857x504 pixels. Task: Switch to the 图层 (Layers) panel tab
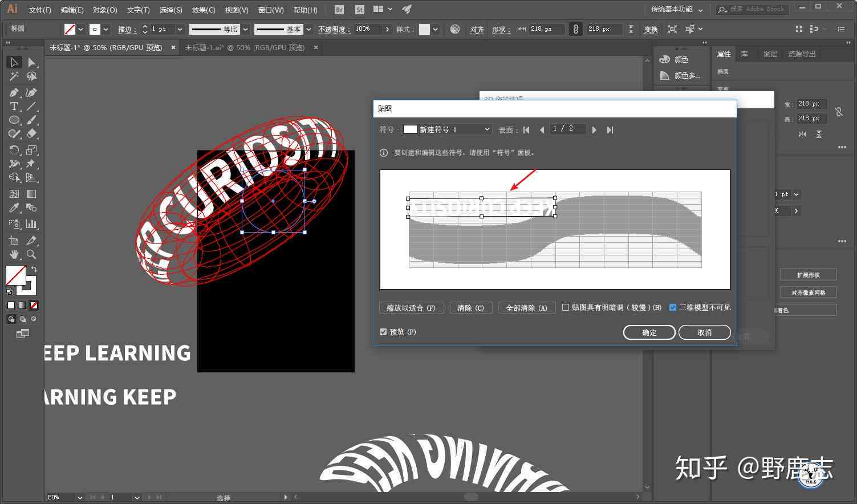(770, 54)
